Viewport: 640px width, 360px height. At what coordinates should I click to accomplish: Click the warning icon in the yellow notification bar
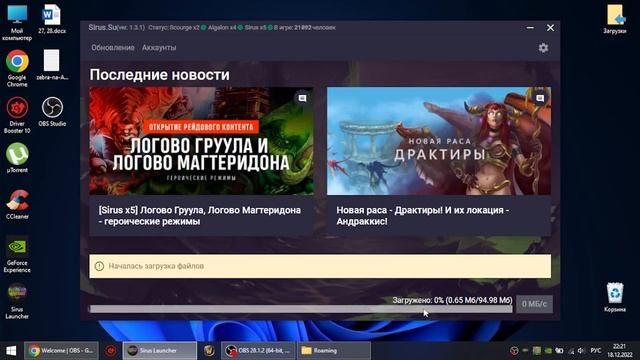point(99,266)
